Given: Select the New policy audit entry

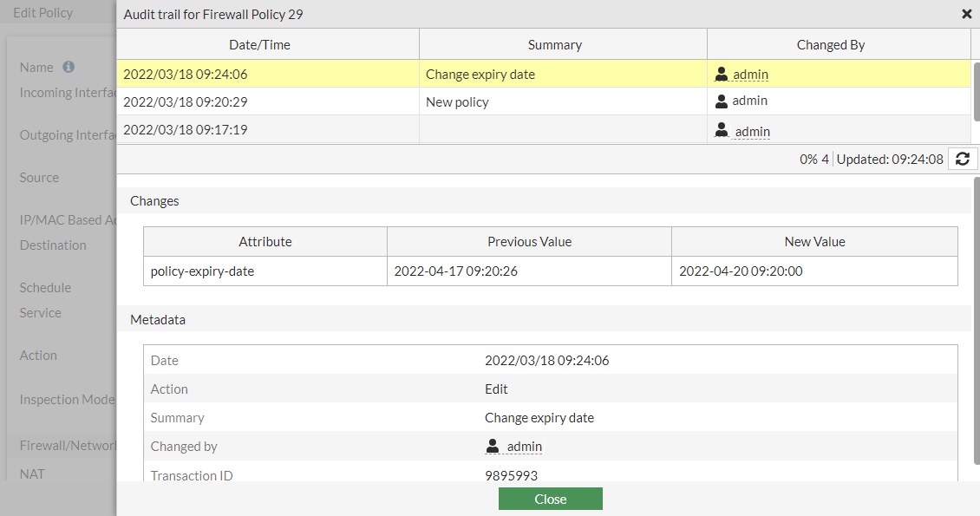Looking at the screenshot, I should 457,102.
